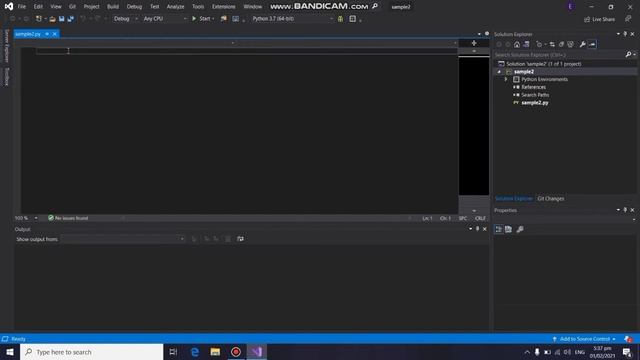
Task: Open the View menu
Action: (56, 7)
